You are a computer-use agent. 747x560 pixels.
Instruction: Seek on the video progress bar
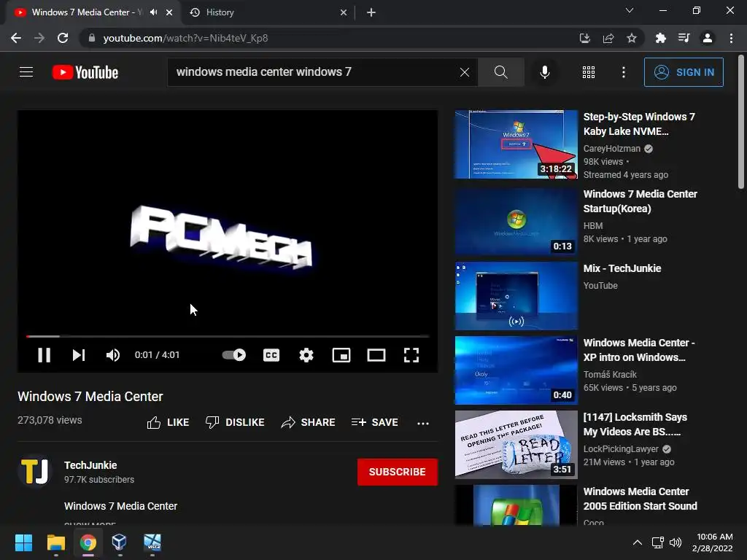coord(228,336)
